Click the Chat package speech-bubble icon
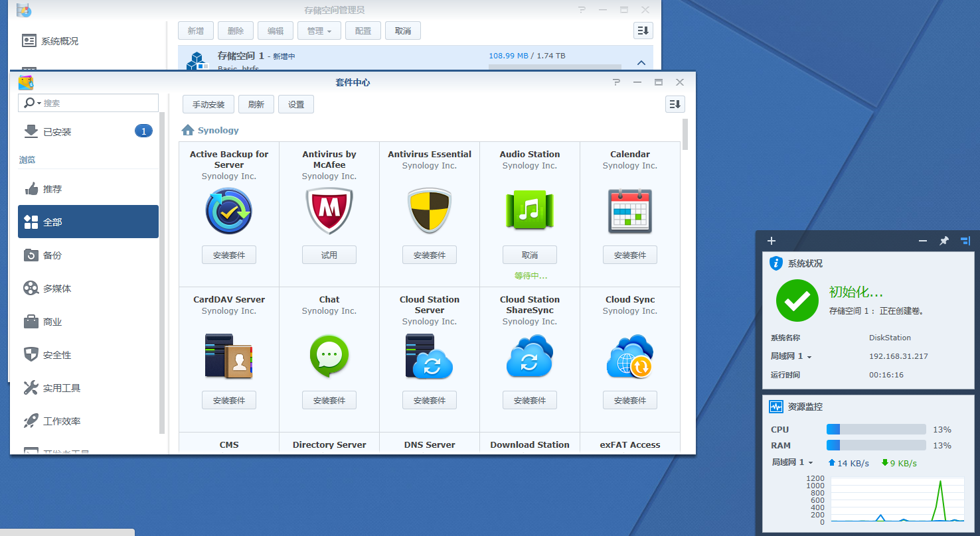 [x=329, y=356]
